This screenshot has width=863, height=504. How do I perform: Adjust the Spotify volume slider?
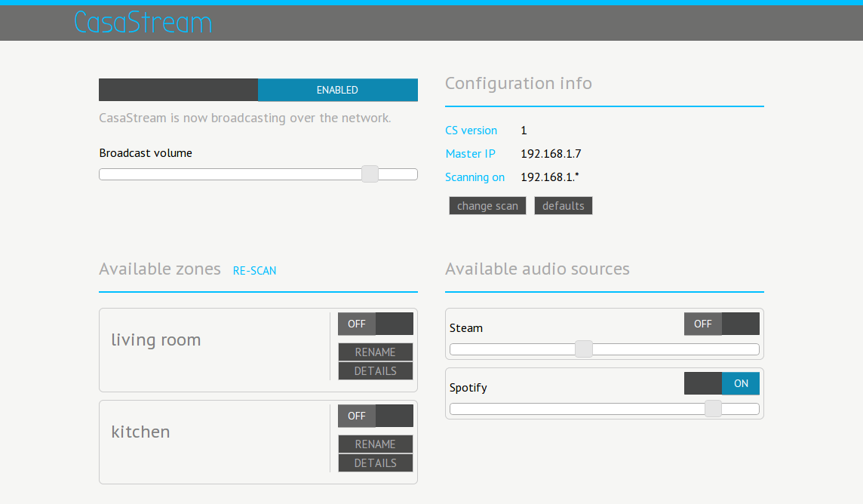712,408
